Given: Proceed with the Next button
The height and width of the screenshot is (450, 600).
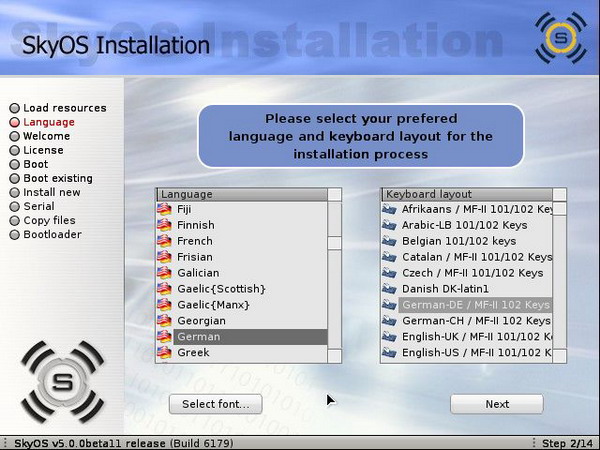Looking at the screenshot, I should coord(497,404).
